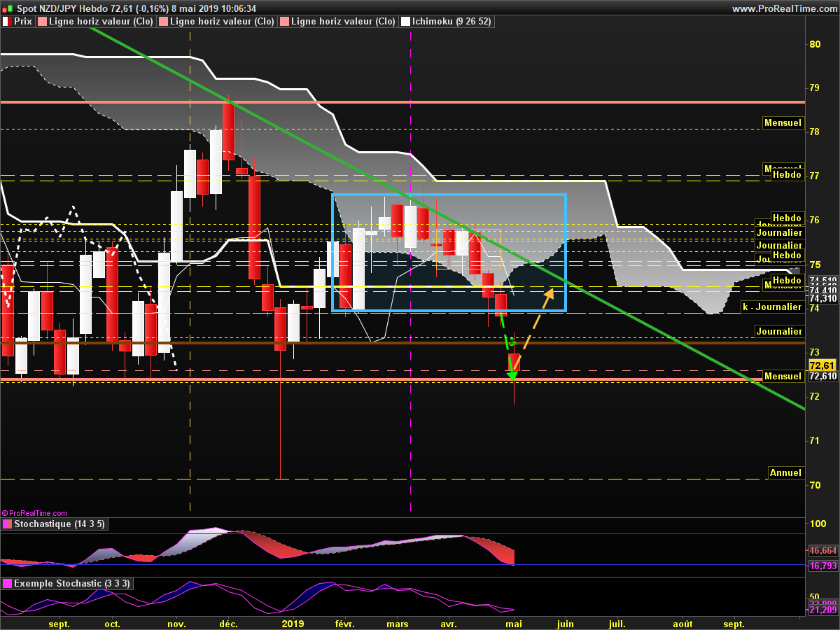
Task: Click the k - Journalier label
Action: point(772,307)
